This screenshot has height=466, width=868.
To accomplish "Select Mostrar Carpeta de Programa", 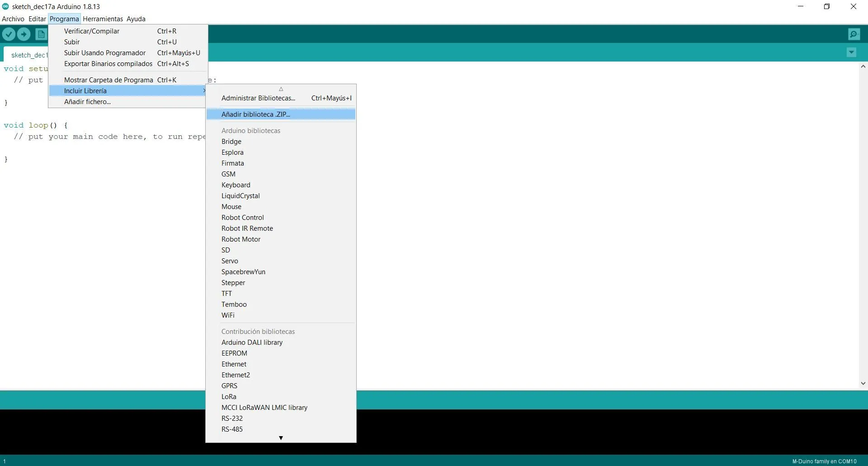I will coord(128,80).
